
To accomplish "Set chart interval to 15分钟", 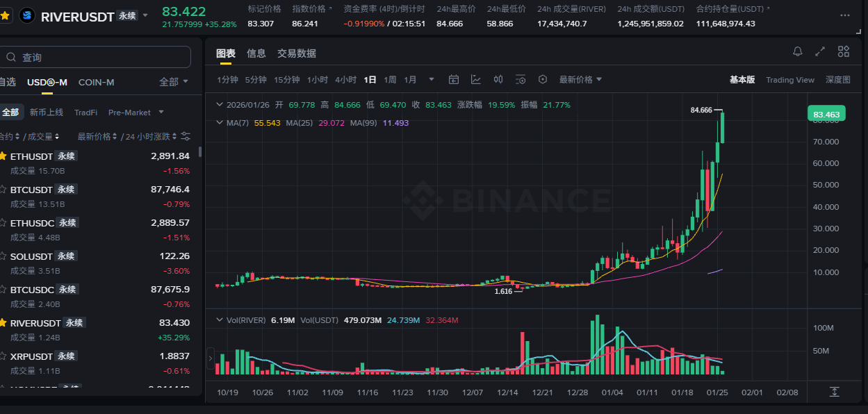I will click(287, 79).
